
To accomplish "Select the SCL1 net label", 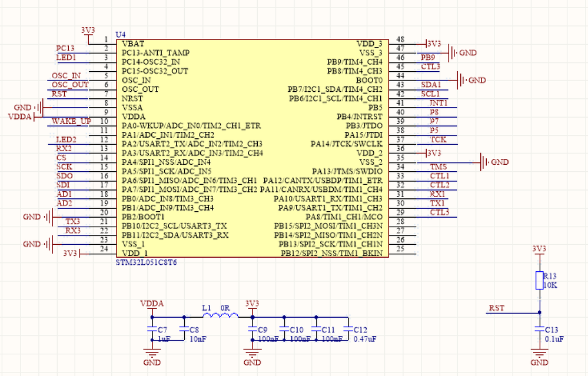I will (x=430, y=94).
